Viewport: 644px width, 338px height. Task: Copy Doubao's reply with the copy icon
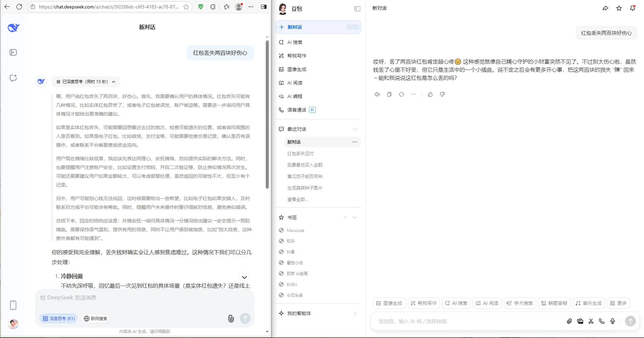[x=389, y=94]
